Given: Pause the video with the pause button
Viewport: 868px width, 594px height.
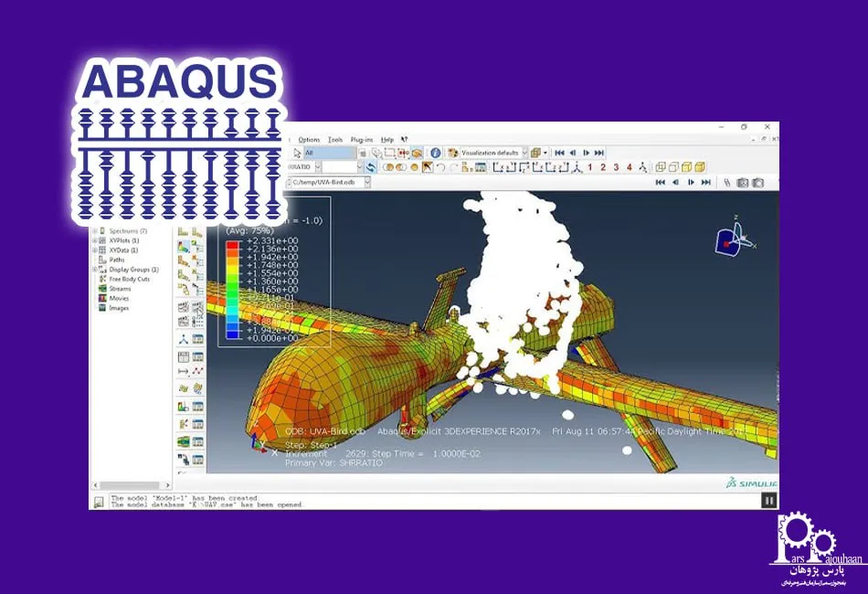Looking at the screenshot, I should tap(768, 500).
